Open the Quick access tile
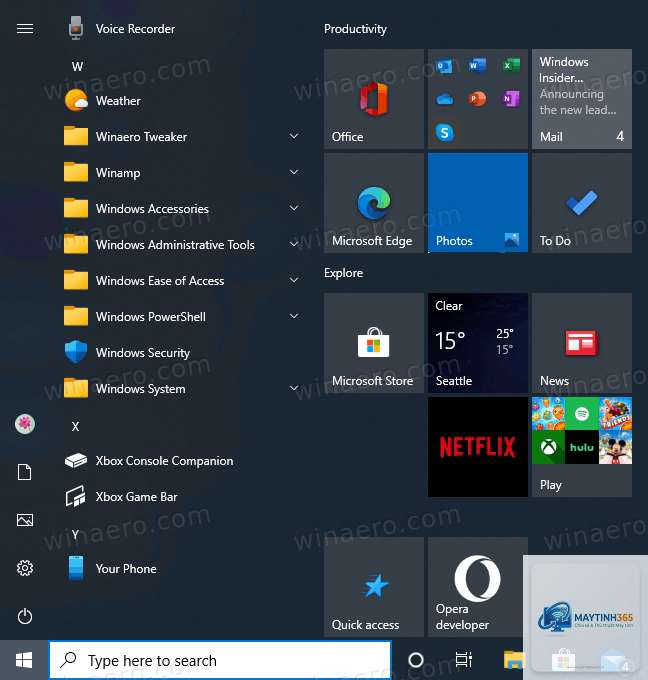This screenshot has width=648, height=680. coord(374,587)
